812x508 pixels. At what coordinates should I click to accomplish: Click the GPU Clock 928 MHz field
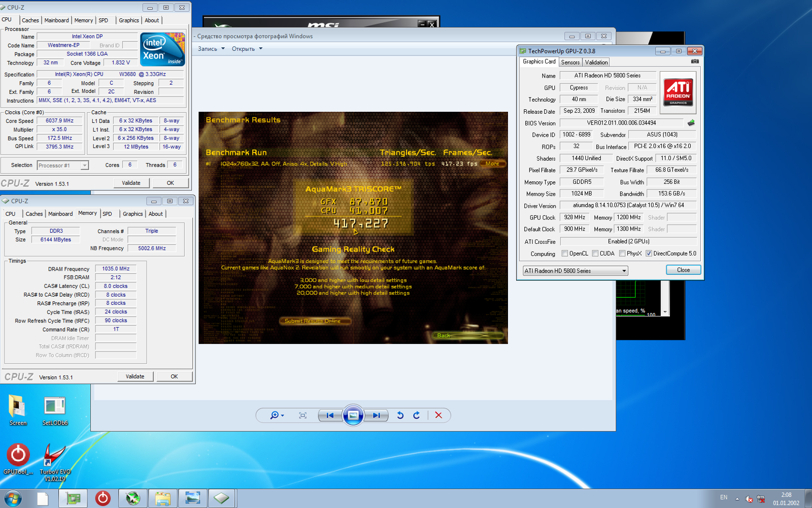point(575,217)
